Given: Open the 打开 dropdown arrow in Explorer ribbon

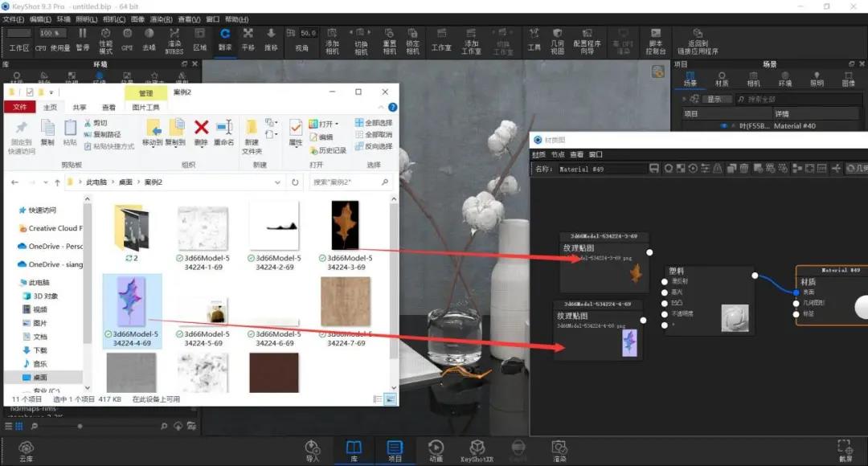Looking at the screenshot, I should (337, 124).
